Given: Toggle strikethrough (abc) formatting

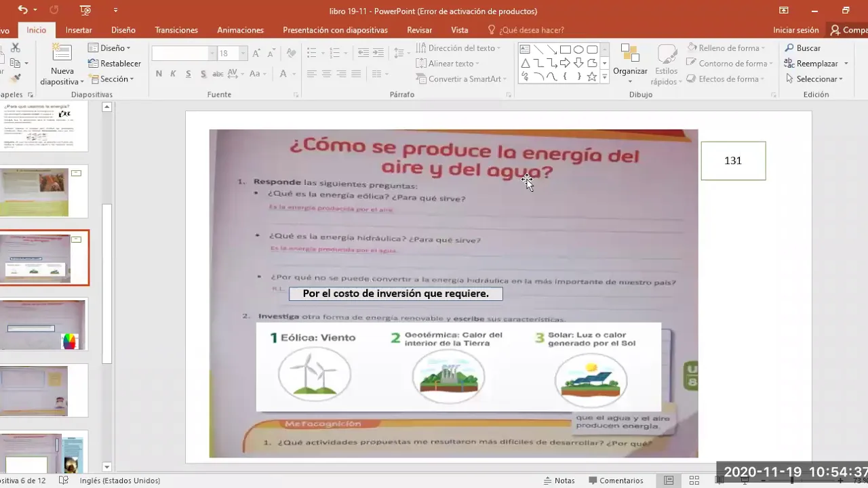Looking at the screenshot, I should 218,74.
